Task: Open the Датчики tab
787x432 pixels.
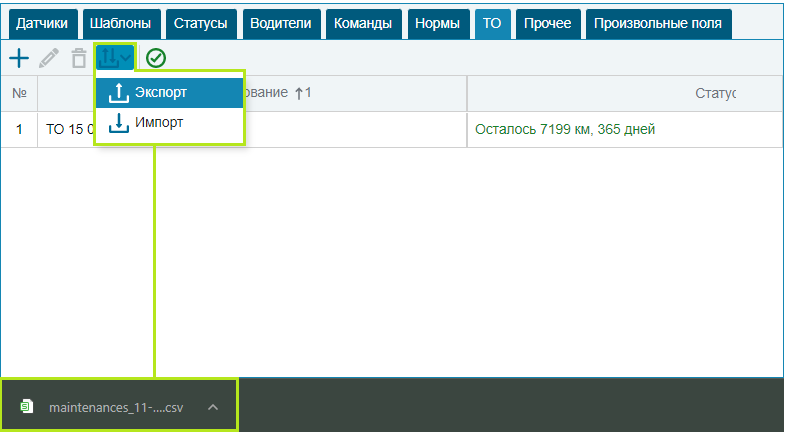Action: click(x=41, y=23)
